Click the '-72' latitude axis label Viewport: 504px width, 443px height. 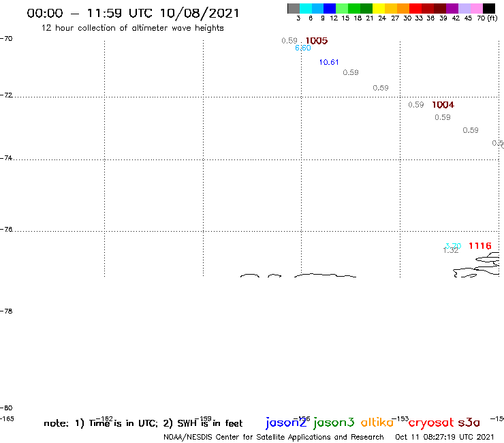point(6,95)
